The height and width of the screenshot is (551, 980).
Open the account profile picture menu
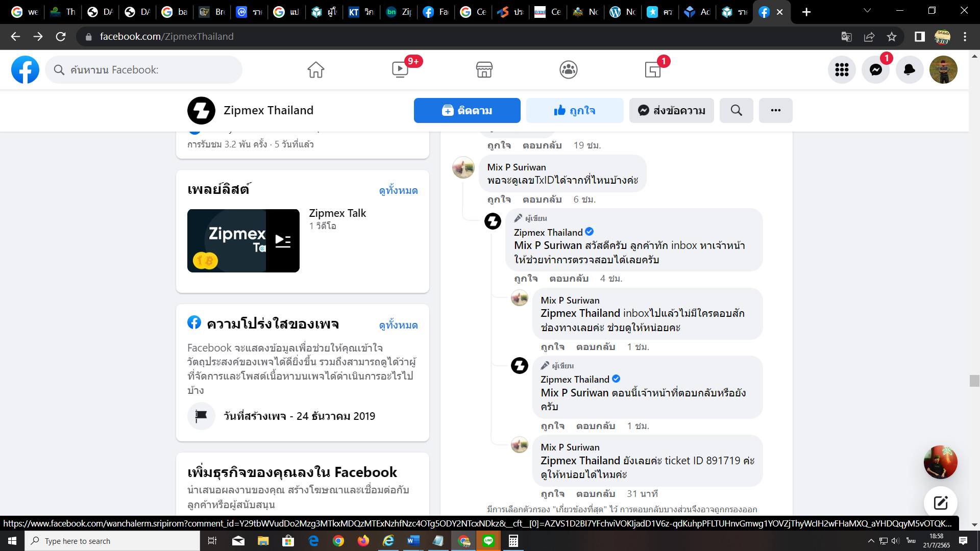[x=943, y=69]
